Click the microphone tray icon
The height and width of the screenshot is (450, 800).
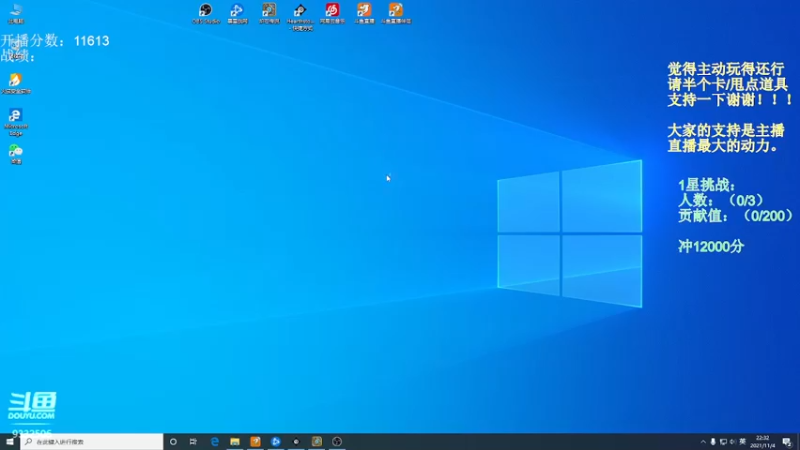tap(713, 442)
